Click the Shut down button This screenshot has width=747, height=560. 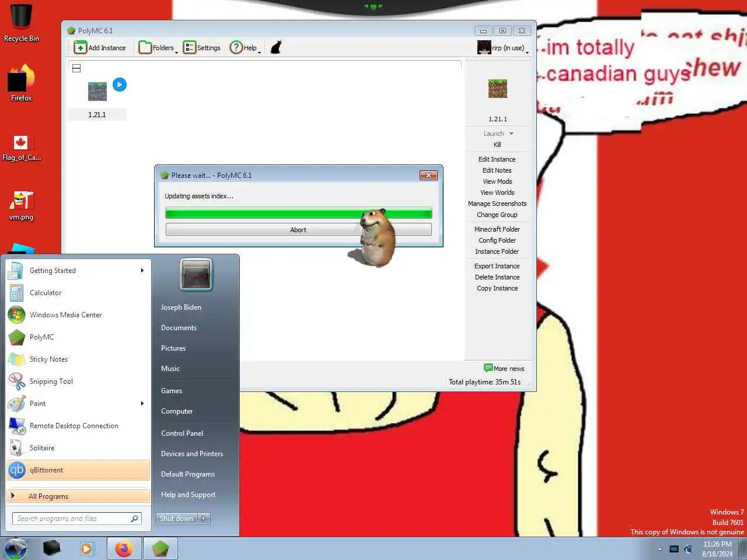pos(177,519)
